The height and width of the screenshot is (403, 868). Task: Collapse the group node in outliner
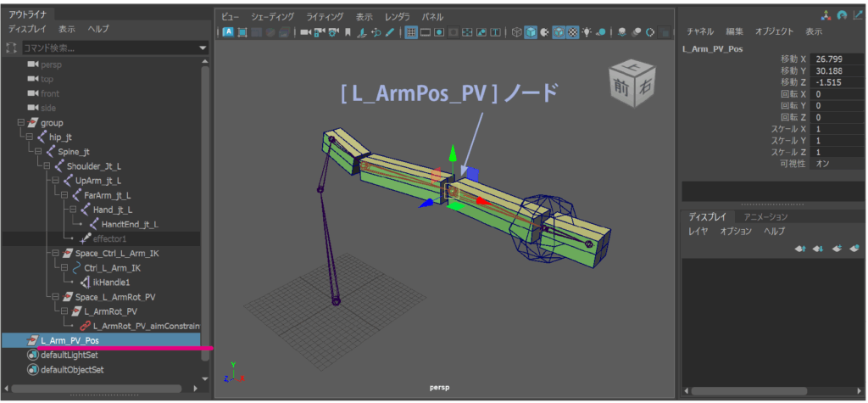tap(20, 123)
